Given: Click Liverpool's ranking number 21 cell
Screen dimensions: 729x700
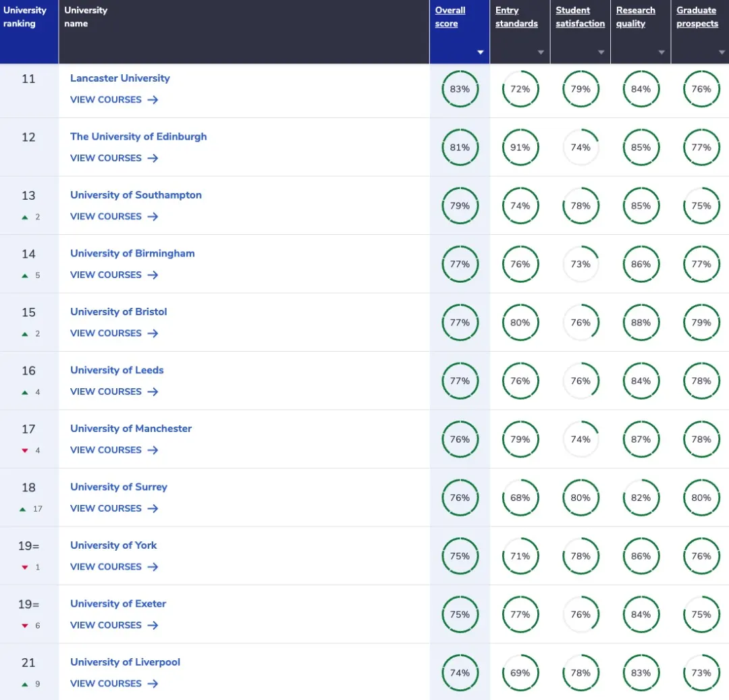Looking at the screenshot, I should point(28,662).
